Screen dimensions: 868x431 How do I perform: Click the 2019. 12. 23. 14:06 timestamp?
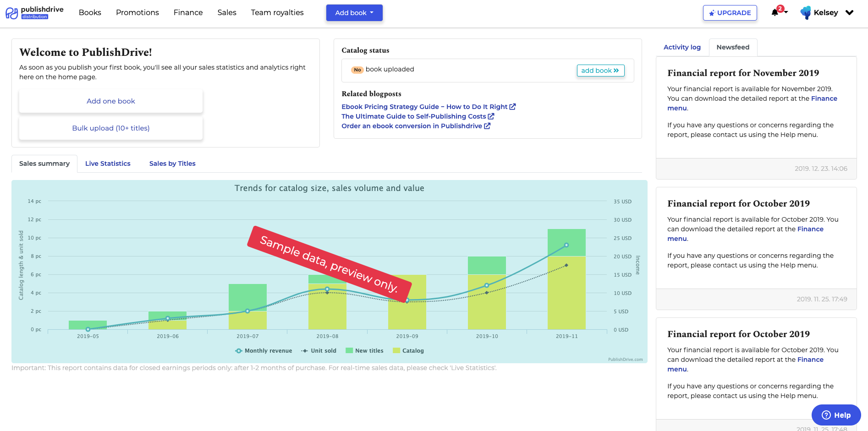tap(821, 169)
